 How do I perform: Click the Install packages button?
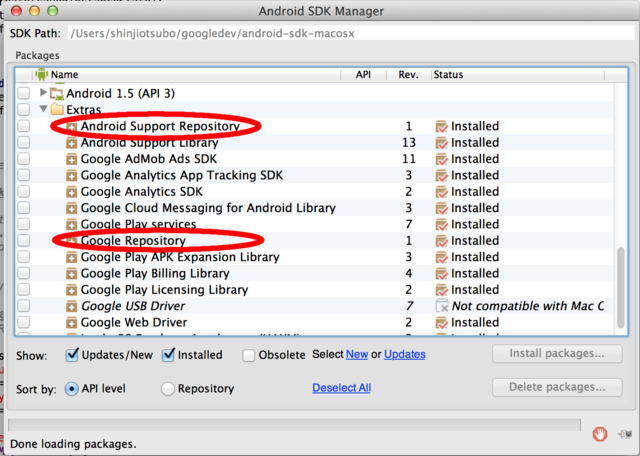tap(557, 354)
